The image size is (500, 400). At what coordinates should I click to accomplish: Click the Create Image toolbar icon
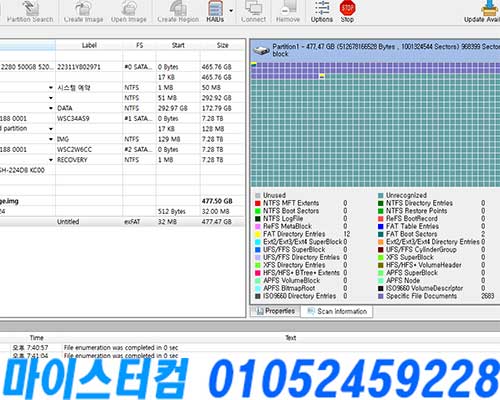click(83, 8)
